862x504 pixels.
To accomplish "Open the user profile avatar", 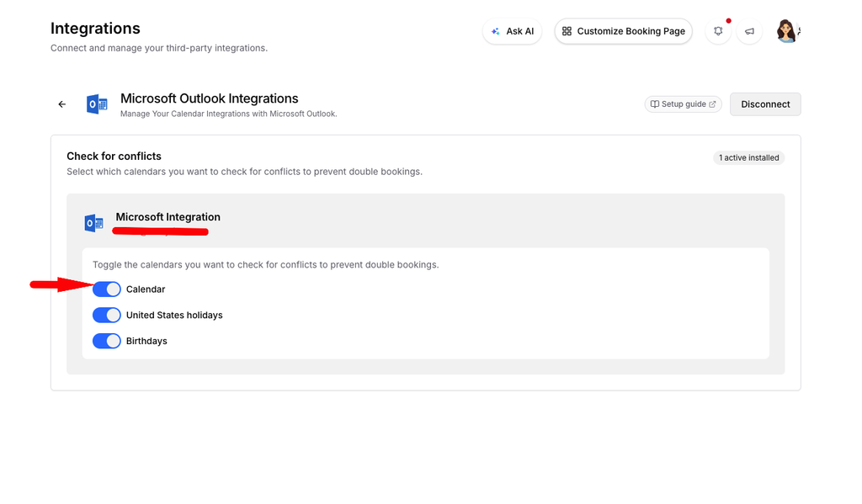I will click(x=787, y=31).
